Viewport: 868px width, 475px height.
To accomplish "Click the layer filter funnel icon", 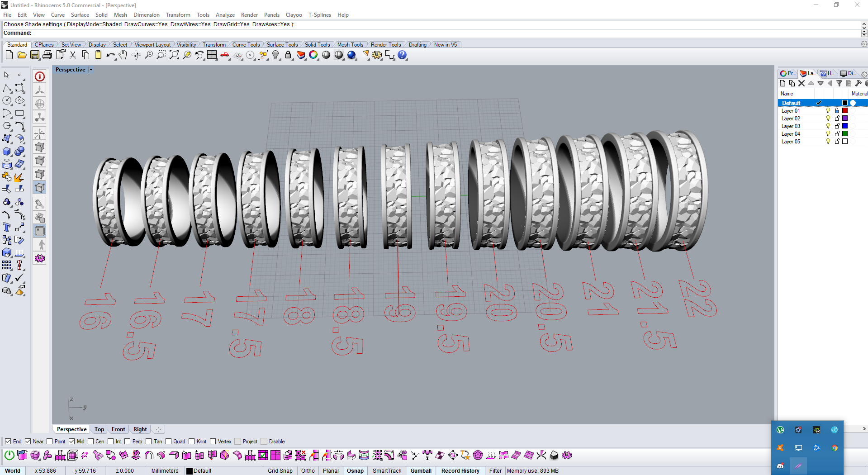I will pyautogui.click(x=839, y=83).
